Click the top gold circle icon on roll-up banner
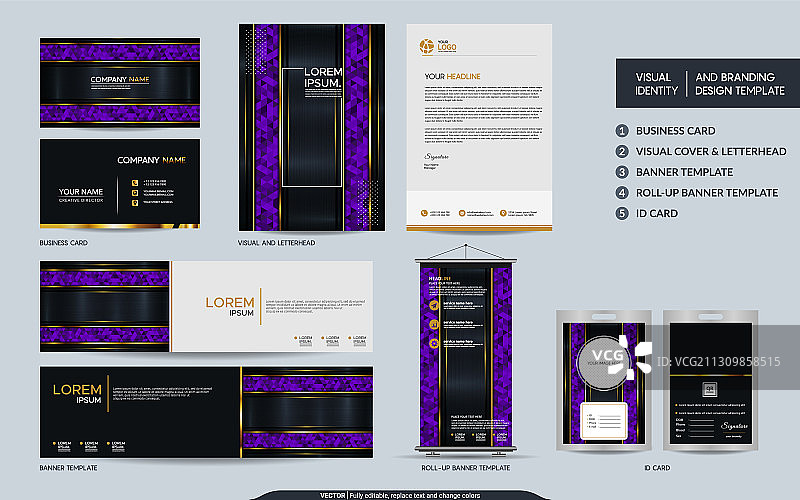Screen dimensions: 800x500 pyautogui.click(x=434, y=303)
